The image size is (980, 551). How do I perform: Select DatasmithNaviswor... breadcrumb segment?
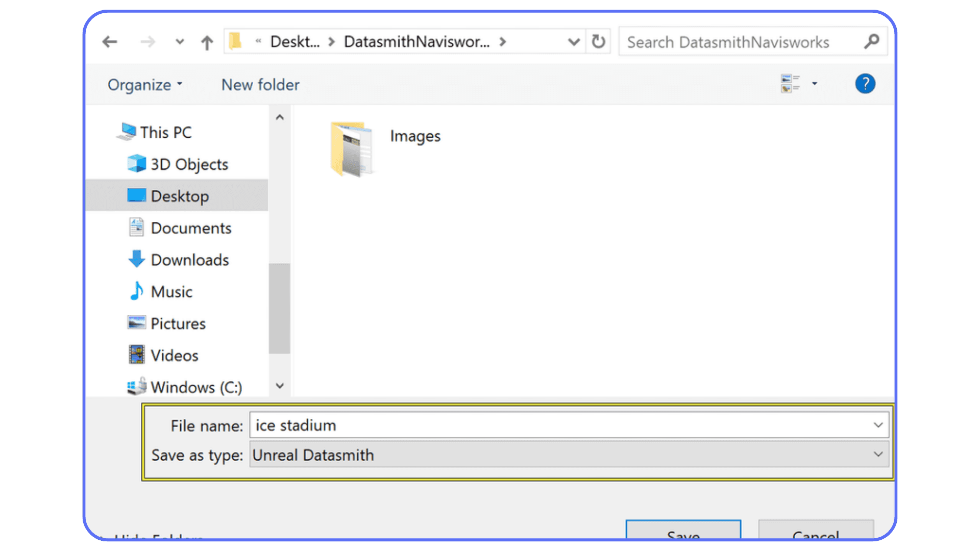click(x=416, y=42)
